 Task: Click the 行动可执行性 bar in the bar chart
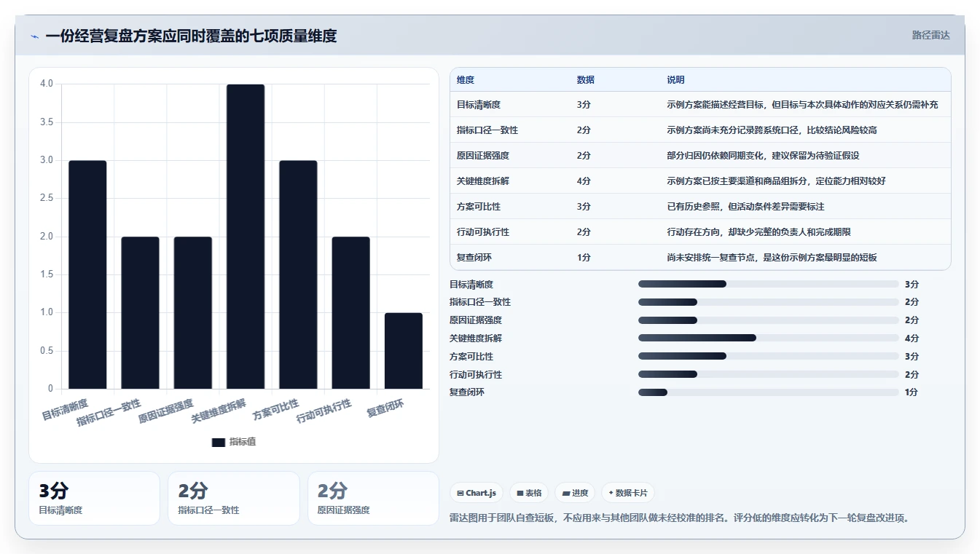point(350,313)
